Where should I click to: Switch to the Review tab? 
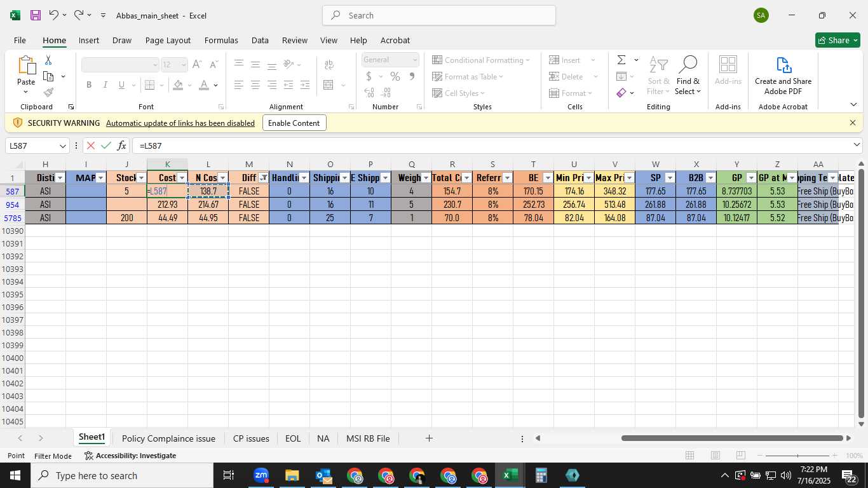click(x=295, y=40)
